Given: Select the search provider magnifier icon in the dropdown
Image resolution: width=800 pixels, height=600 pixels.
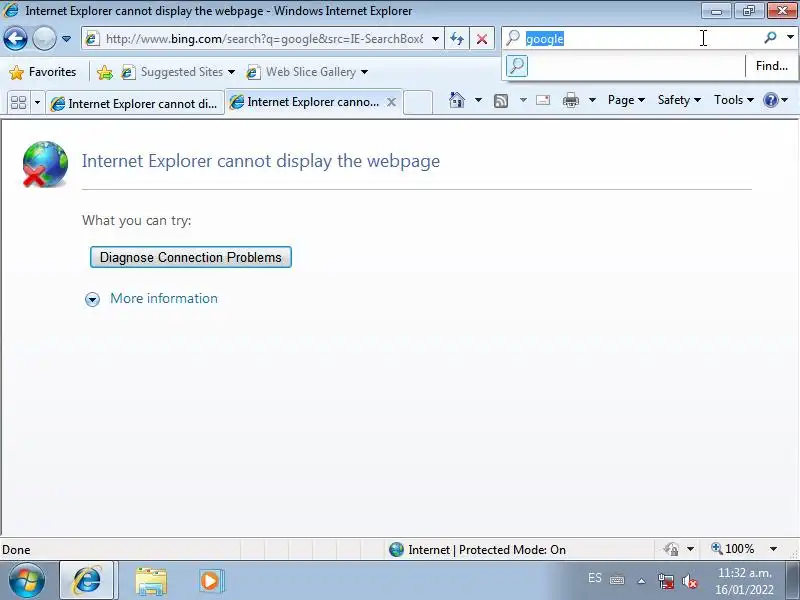Looking at the screenshot, I should (517, 66).
